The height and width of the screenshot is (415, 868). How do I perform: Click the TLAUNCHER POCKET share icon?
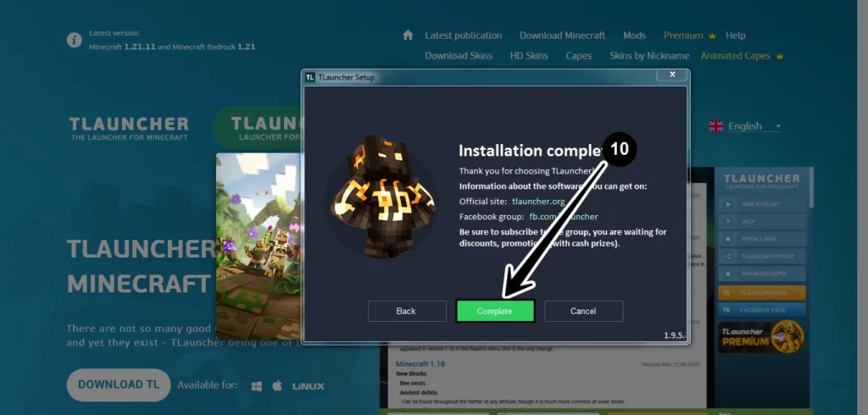pyautogui.click(x=728, y=256)
